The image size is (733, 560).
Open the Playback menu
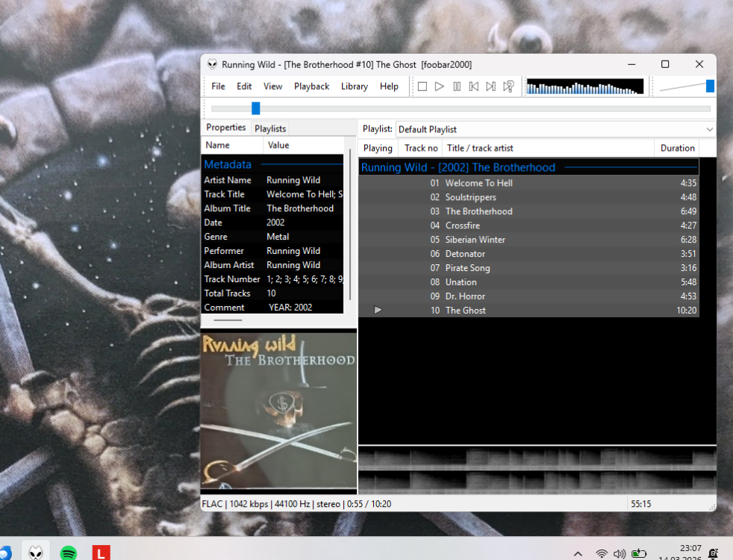[x=311, y=87]
